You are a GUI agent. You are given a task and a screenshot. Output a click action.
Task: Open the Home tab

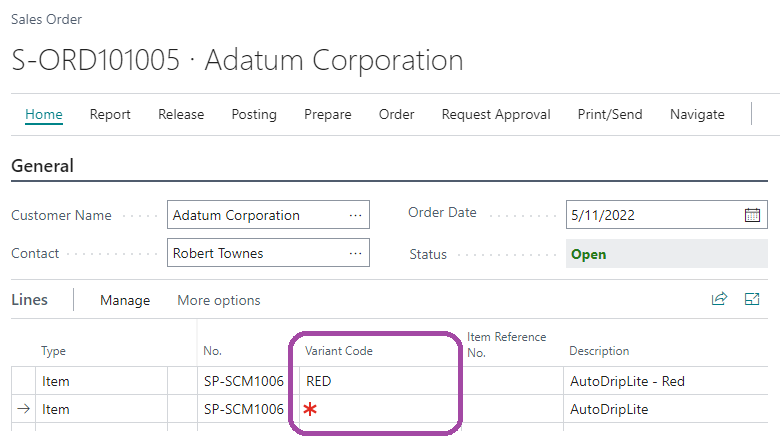(x=44, y=115)
